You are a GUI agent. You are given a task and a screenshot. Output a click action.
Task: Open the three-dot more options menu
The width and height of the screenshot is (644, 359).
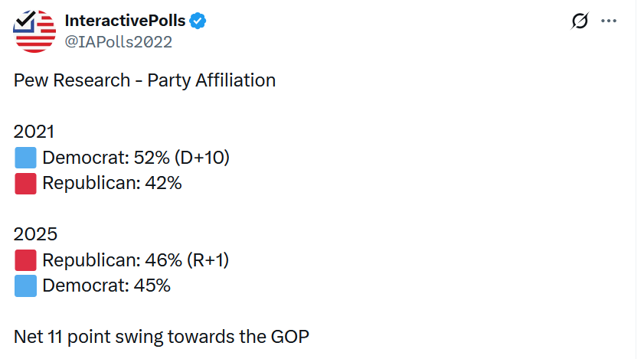[609, 21]
